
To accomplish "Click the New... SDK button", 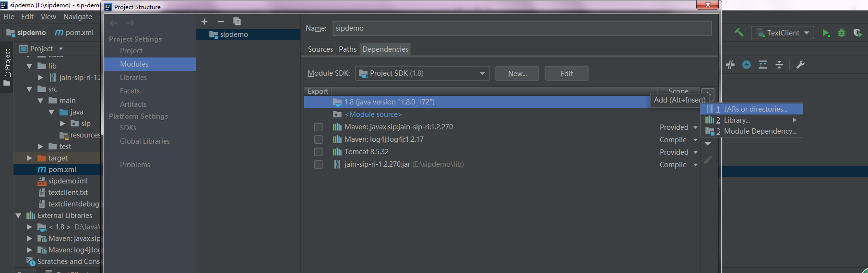I will click(517, 73).
